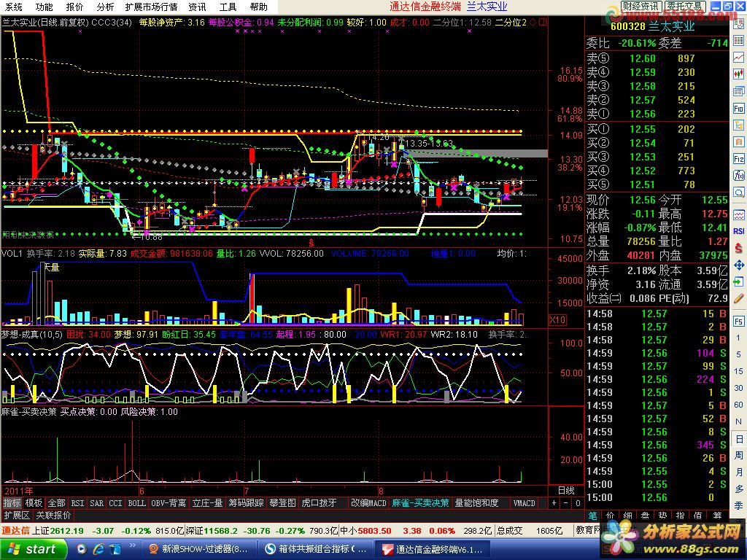Viewport: 747px width, 560px height.
Task: Click the colored grid quotes icon
Action: [x=739, y=39]
